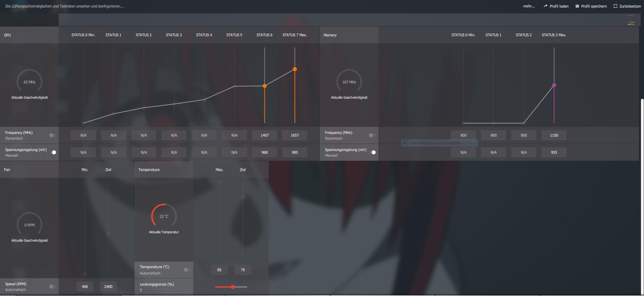Viewport: 644px width, 296px height.
Task: Click GPU 'STATUS 0 Min.' column header
Action: coord(83,35)
